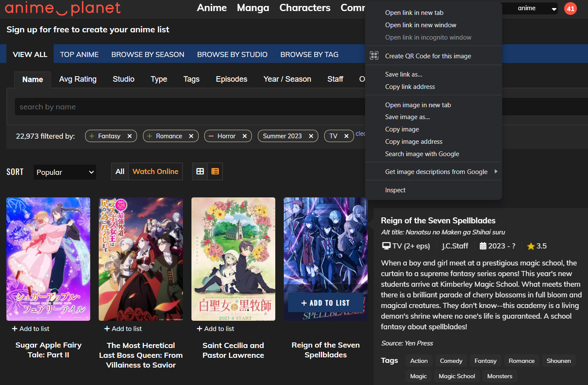
Task: Open the Anime navigation menu
Action: (212, 8)
